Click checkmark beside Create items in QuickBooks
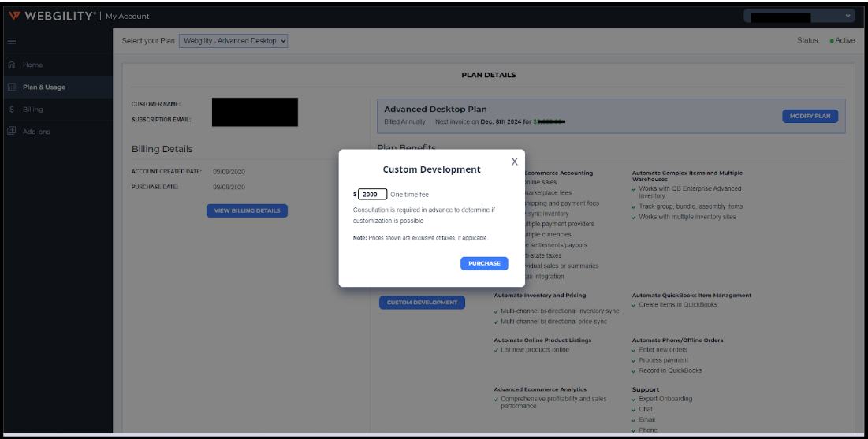The width and height of the screenshot is (868, 439). [635, 305]
